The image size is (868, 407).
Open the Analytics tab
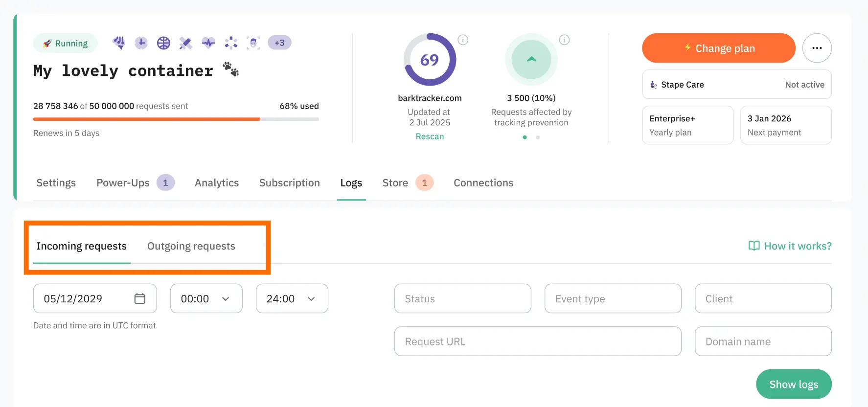[216, 183]
